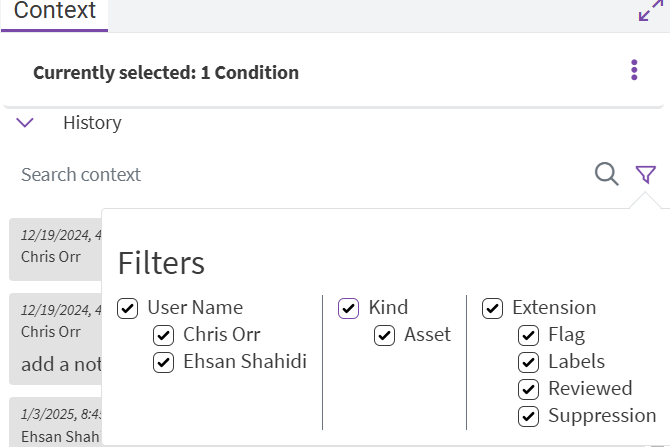The height and width of the screenshot is (447, 670).
Task: Uncheck the Ehsan Shahidi filter checkbox
Action: point(164,362)
